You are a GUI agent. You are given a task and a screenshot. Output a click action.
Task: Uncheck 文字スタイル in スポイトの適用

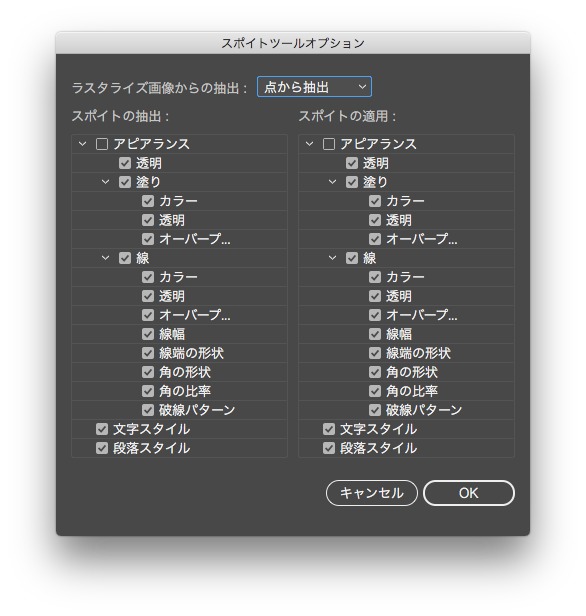click(329, 429)
